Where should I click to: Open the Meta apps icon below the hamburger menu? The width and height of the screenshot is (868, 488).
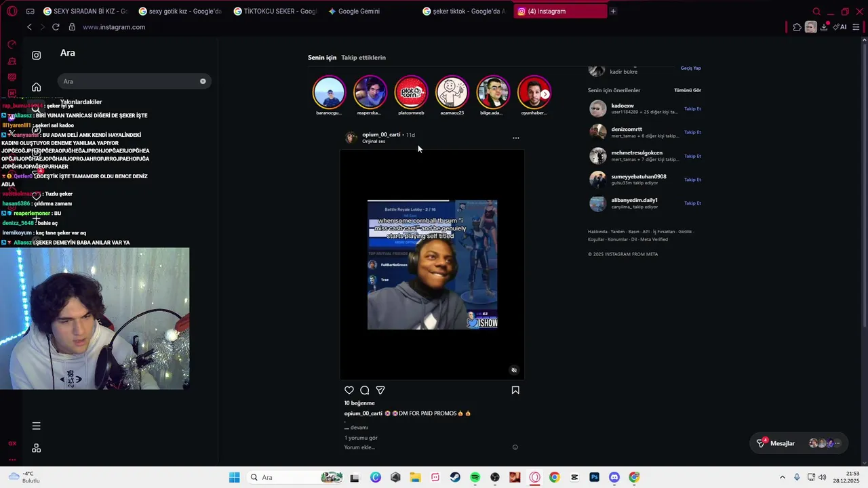pyautogui.click(x=37, y=448)
